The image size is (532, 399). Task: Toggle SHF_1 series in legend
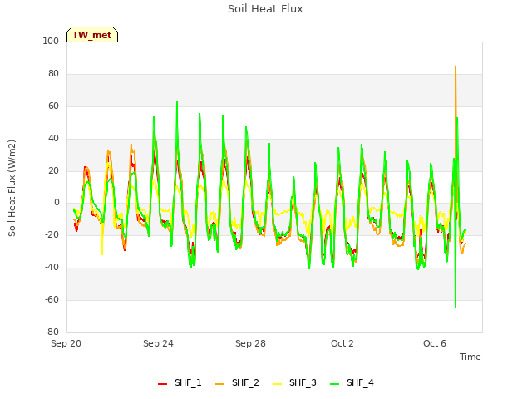pos(180,382)
